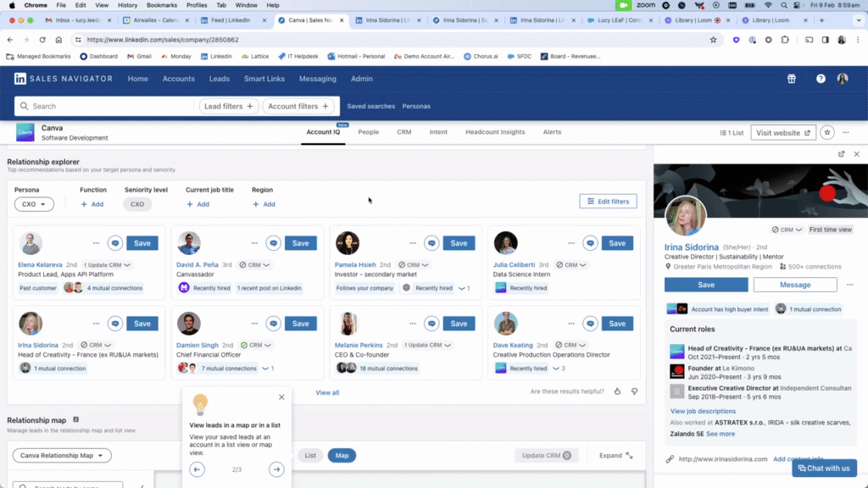
Task: Open Canva Relationship Map dropdown
Action: 62,455
